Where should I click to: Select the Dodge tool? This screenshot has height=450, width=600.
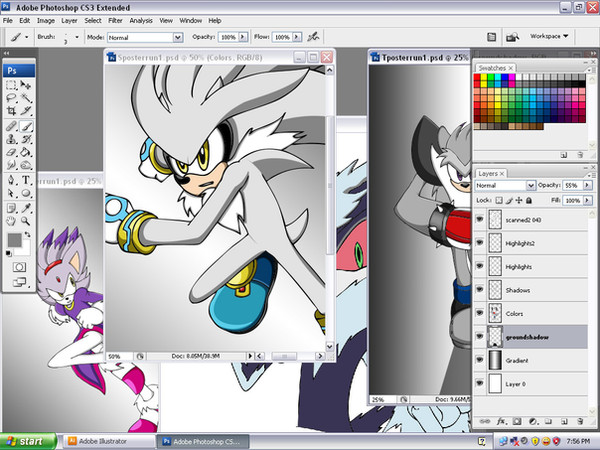point(26,165)
